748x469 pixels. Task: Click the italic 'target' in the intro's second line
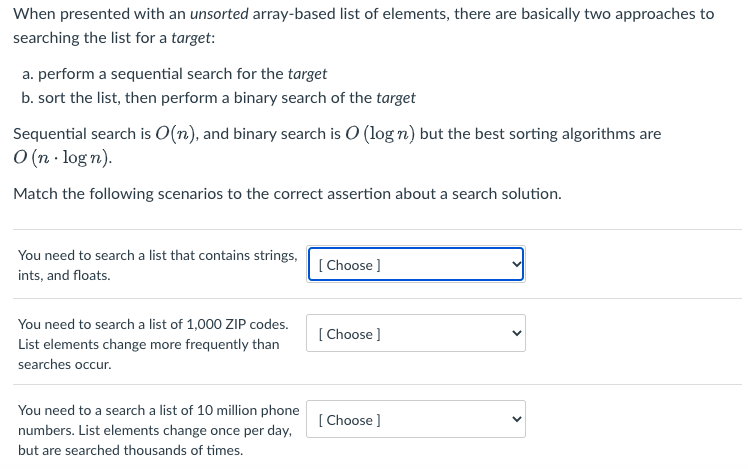(191, 38)
